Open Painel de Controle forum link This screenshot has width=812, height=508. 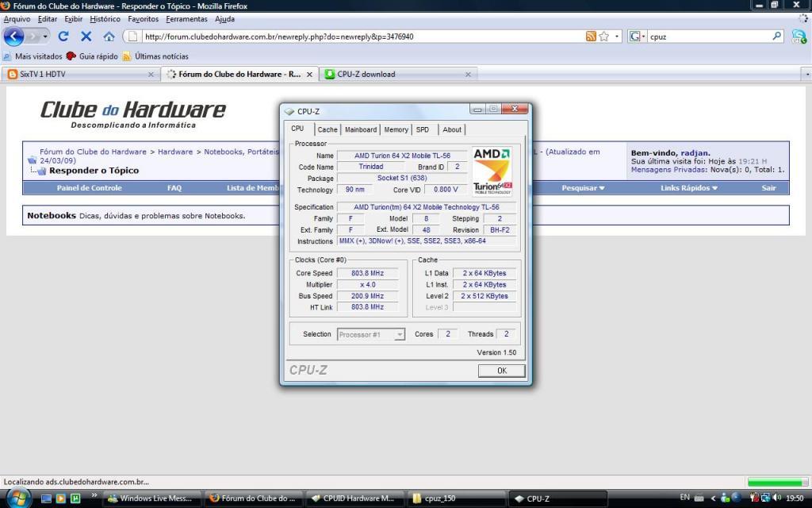pos(89,188)
